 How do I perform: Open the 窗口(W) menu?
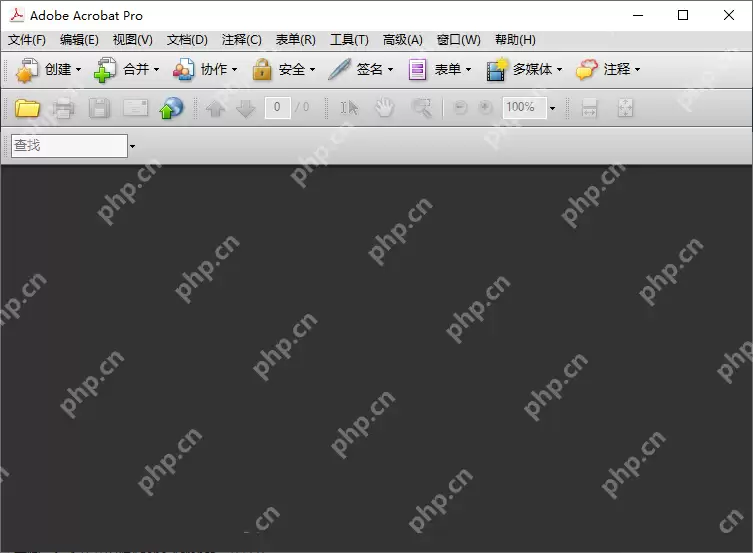tap(459, 40)
